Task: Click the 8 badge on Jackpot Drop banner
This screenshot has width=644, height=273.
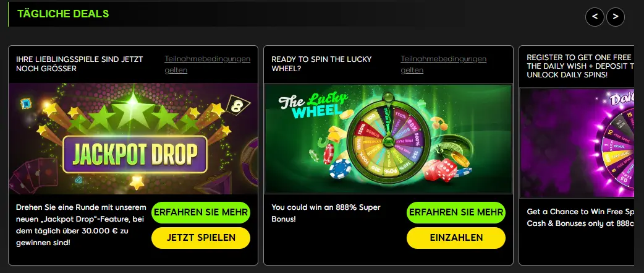Action: (235, 105)
